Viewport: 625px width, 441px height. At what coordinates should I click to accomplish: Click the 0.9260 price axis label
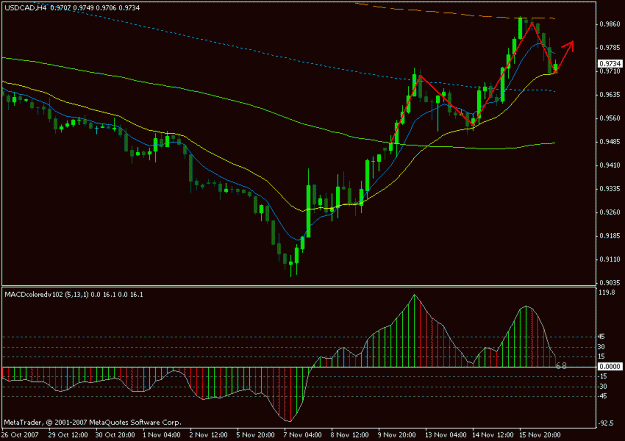coord(610,213)
